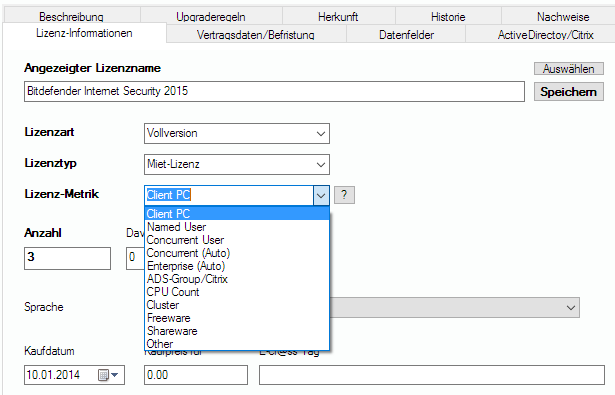This screenshot has height=395, width=615.
Task: Select Enterprise (Auto) option
Action: (237, 266)
